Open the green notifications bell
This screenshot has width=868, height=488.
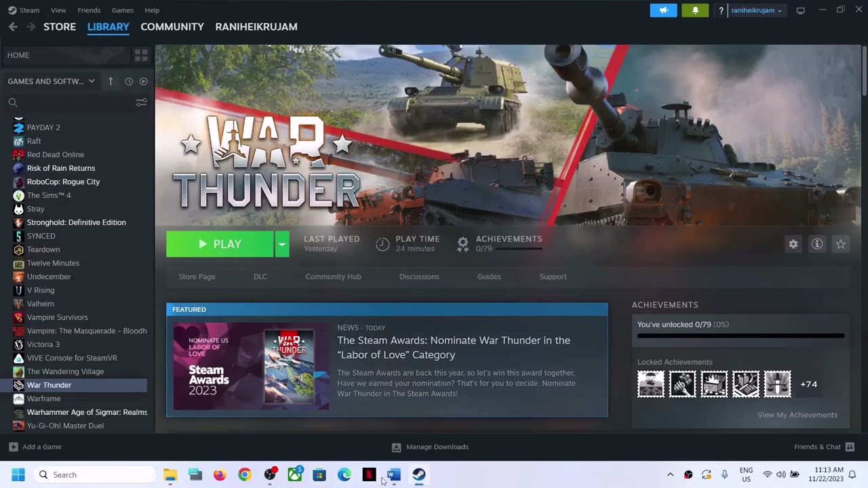(x=695, y=10)
